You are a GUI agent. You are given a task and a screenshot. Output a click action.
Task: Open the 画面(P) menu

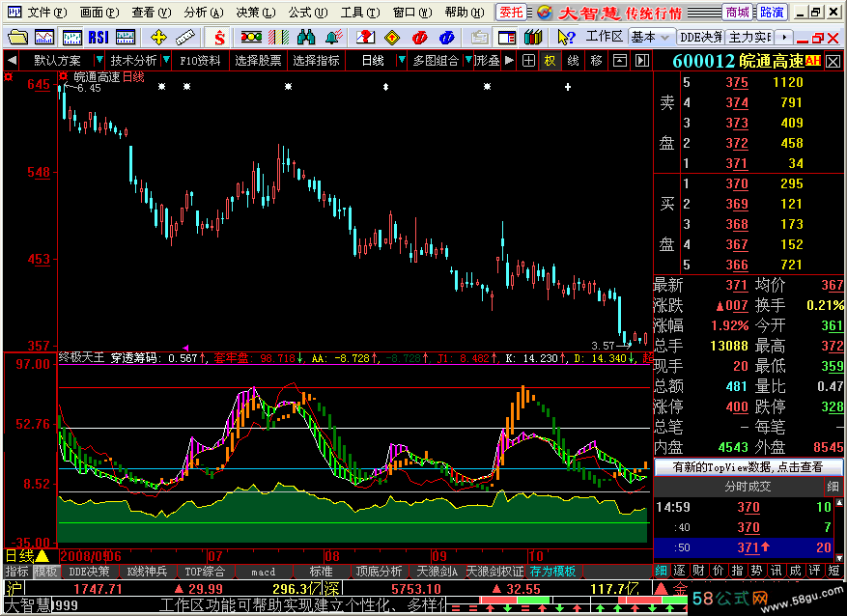pos(99,12)
